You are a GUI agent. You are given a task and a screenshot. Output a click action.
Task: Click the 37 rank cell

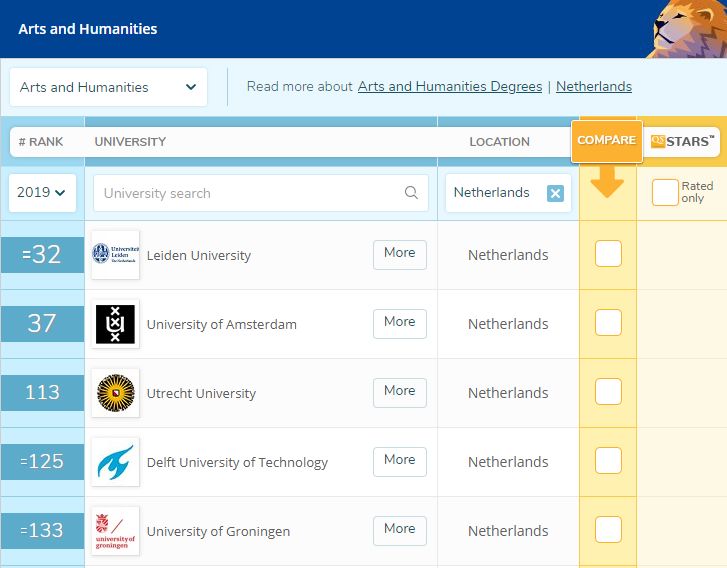(42, 324)
